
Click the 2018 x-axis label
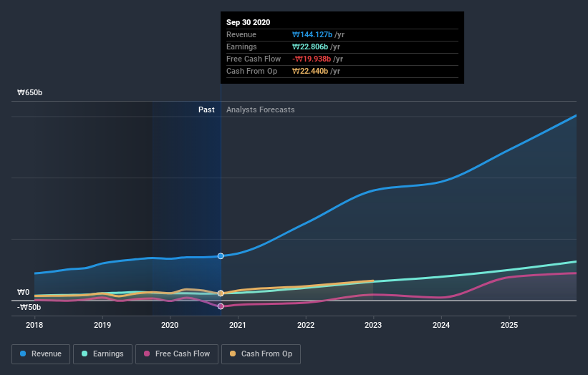(x=34, y=325)
